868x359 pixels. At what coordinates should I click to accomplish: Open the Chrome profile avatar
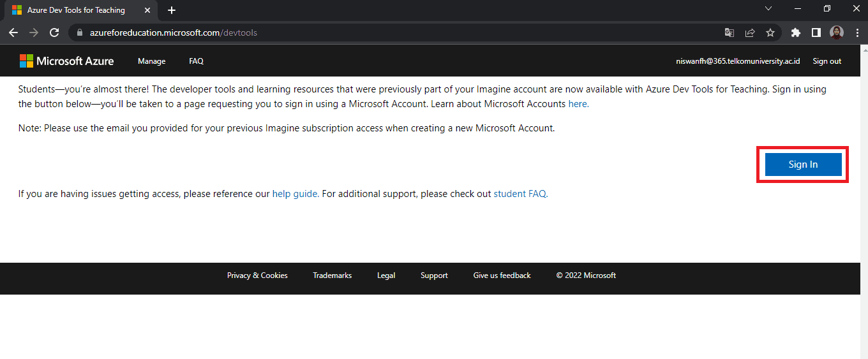[837, 33]
